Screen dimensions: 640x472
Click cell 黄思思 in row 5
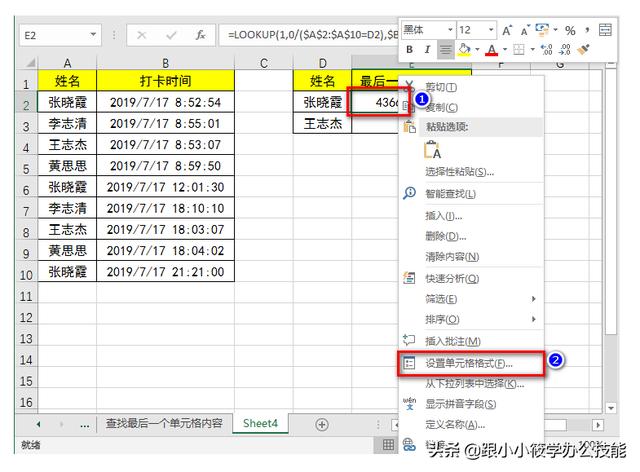tap(67, 166)
